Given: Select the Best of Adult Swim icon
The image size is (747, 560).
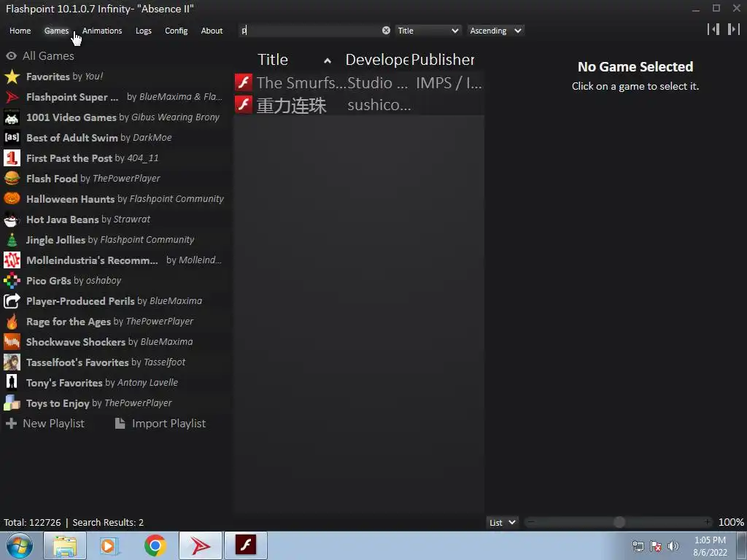Looking at the screenshot, I should pyautogui.click(x=12, y=138).
